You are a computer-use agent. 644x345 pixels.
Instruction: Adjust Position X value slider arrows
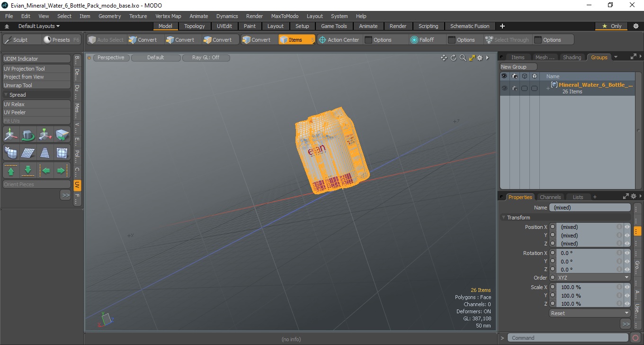pyautogui.click(x=627, y=227)
